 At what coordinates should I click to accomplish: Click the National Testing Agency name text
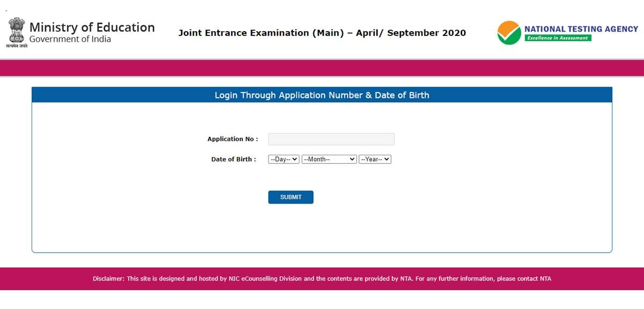tap(581, 29)
